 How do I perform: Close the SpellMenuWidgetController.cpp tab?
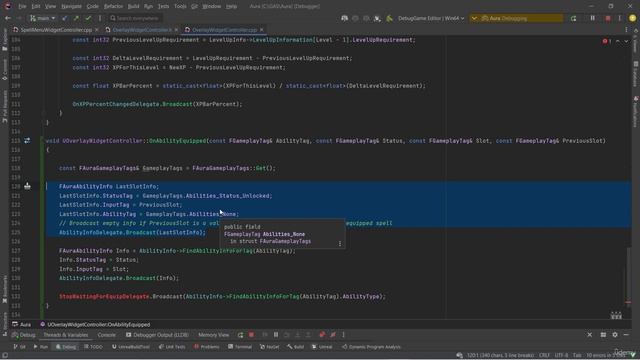97,30
